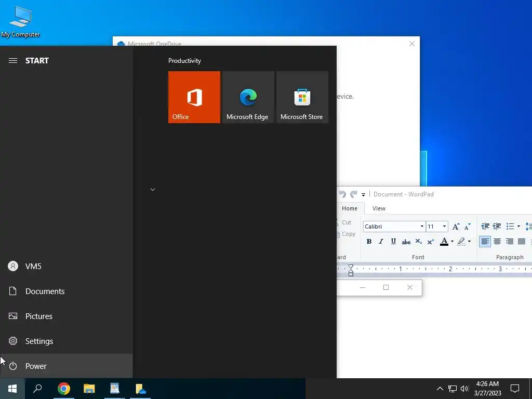Screen dimensions: 532x399
Task: Open Pictures from Start menu
Action: click(66, 316)
